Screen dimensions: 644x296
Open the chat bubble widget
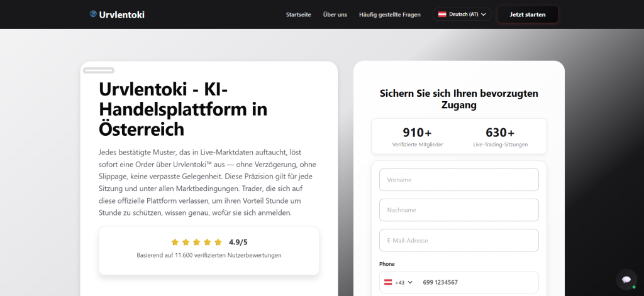coord(626,280)
